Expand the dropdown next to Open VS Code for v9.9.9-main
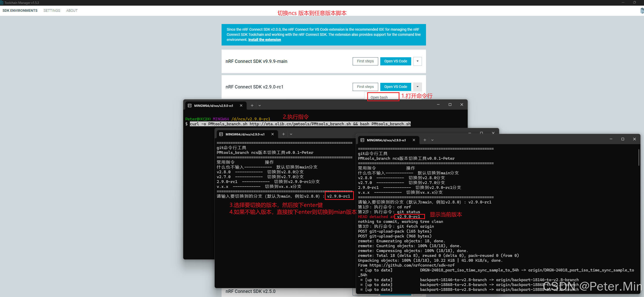The image size is (644, 297). [417, 61]
